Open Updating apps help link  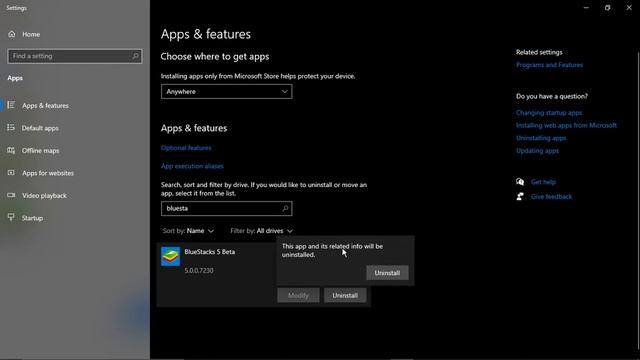(x=537, y=151)
